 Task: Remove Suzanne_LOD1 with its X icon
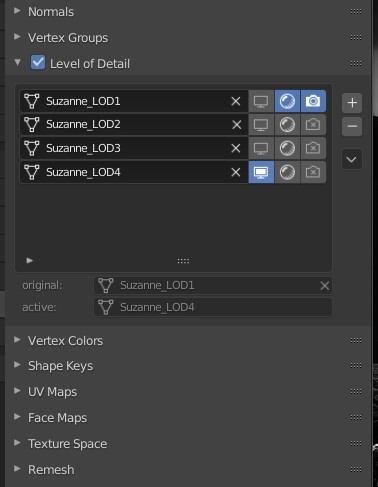pos(236,101)
